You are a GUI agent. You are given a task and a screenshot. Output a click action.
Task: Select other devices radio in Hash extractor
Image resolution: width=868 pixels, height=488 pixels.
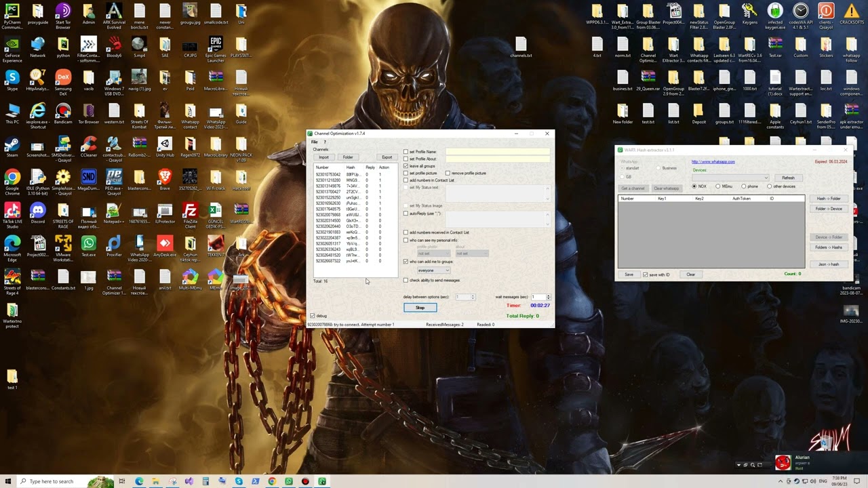pos(769,186)
